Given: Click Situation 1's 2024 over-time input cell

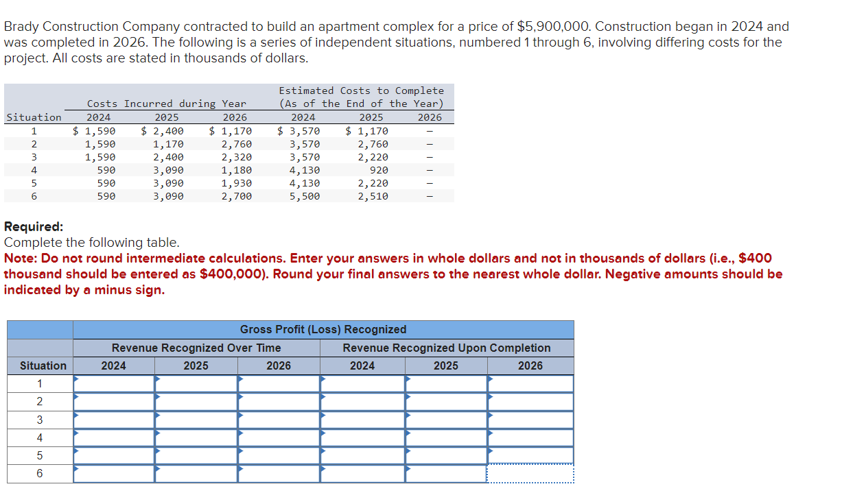Looking at the screenshot, I should (113, 383).
